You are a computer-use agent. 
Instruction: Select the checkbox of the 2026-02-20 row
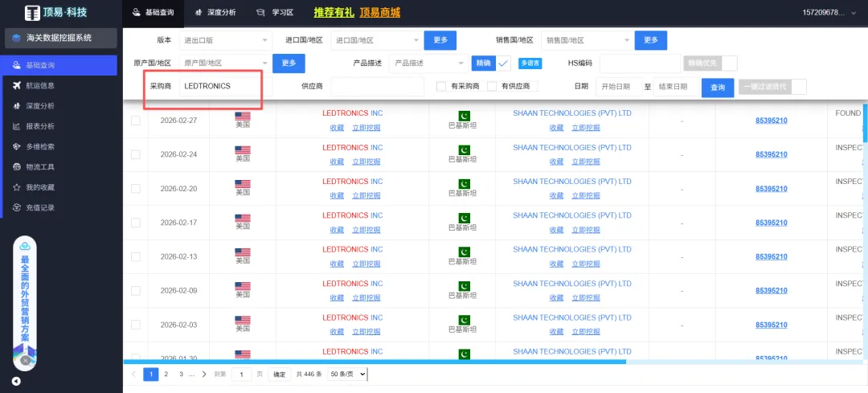click(136, 189)
